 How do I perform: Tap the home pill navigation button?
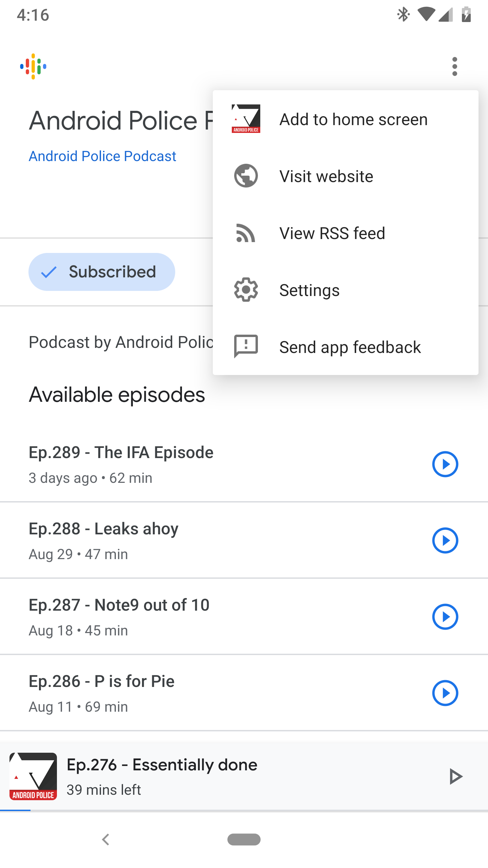(244, 840)
